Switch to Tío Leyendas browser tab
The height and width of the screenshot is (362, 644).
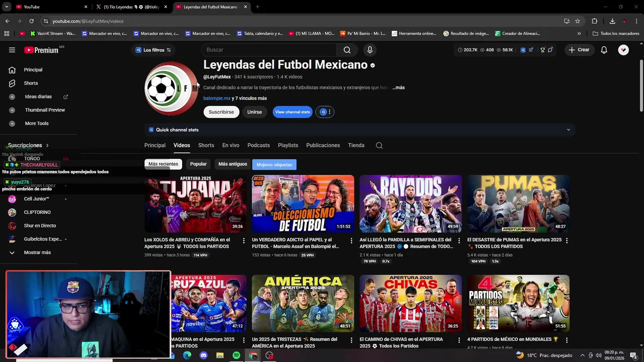pyautogui.click(x=130, y=7)
